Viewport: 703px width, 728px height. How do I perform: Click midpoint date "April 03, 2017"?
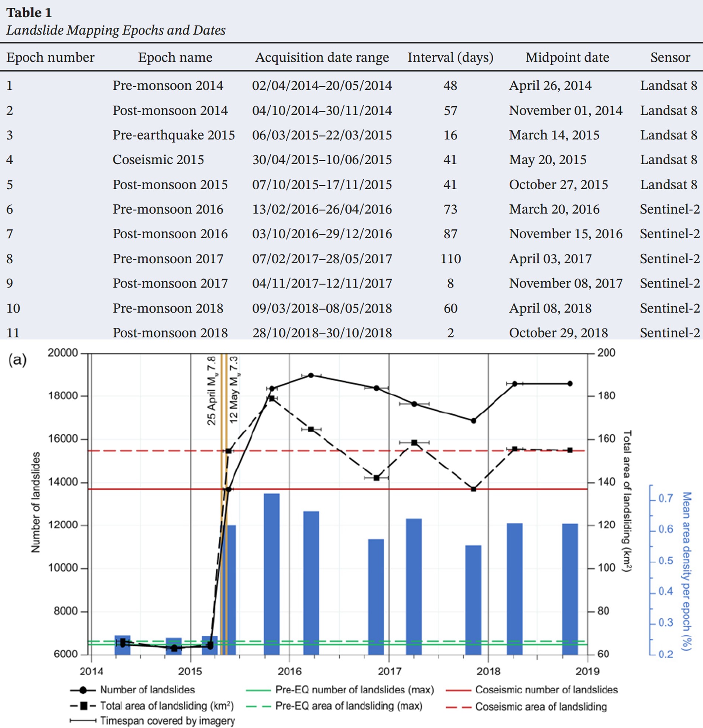click(x=550, y=259)
